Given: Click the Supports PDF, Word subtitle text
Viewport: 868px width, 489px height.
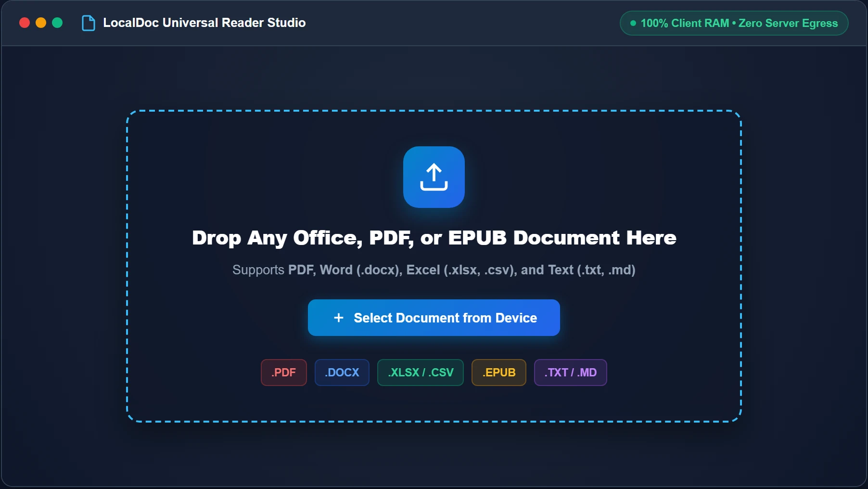Looking at the screenshot, I should [434, 270].
